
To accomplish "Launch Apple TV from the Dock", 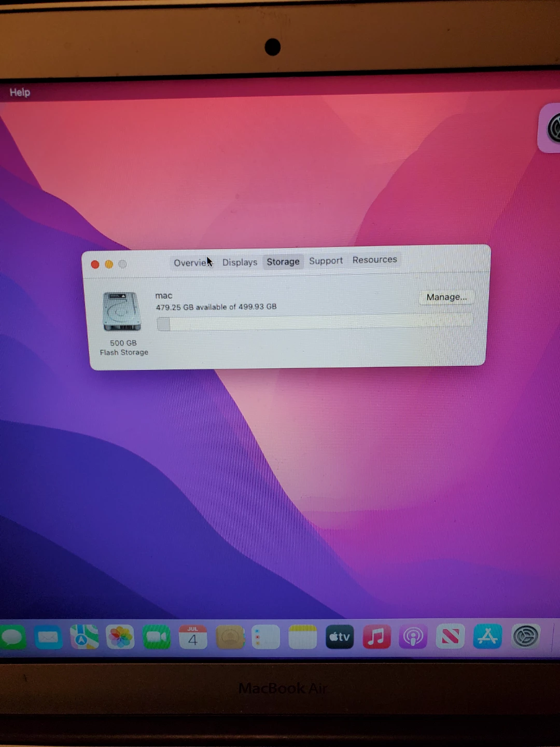I will (340, 637).
